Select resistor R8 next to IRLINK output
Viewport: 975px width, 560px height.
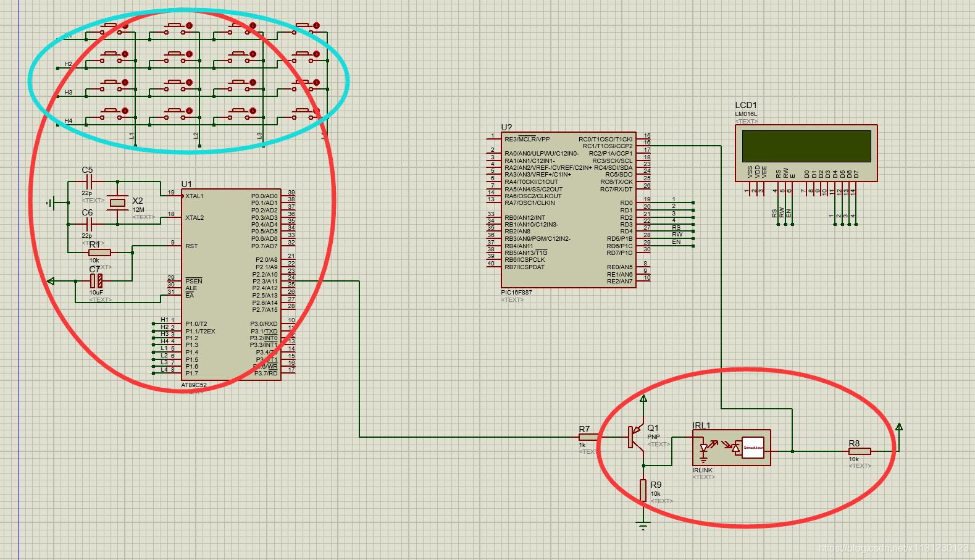pos(860,451)
